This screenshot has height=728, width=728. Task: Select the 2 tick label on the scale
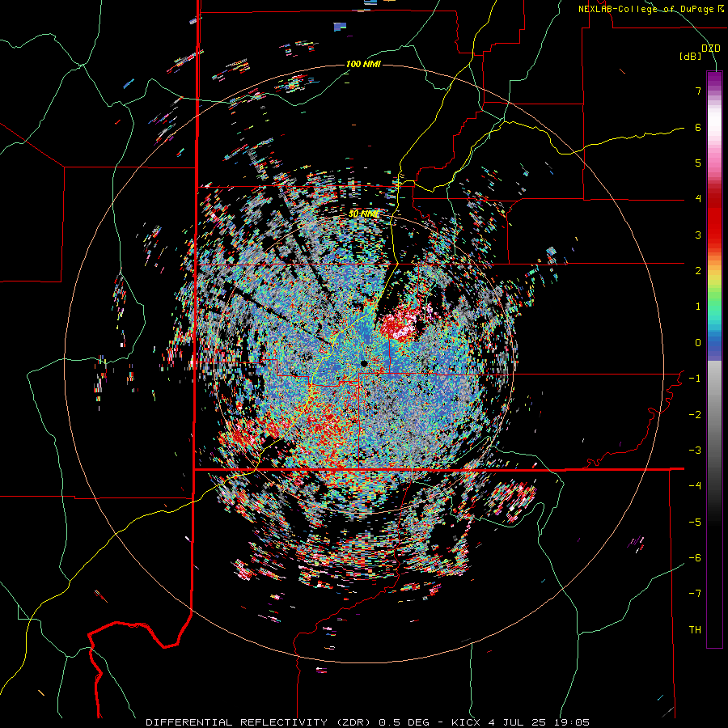[x=698, y=271]
